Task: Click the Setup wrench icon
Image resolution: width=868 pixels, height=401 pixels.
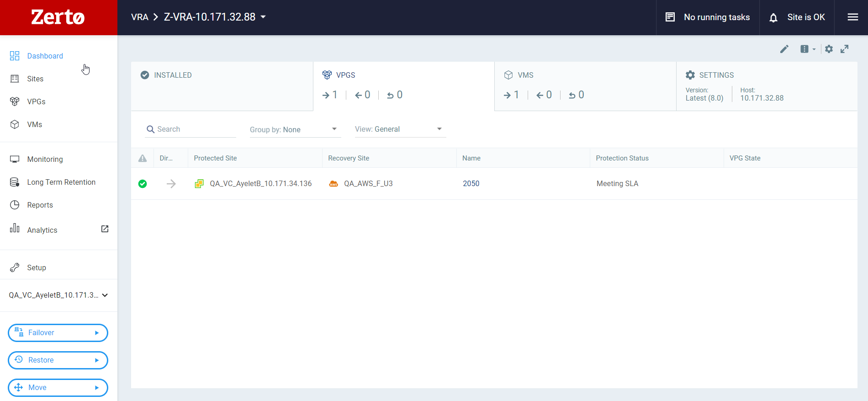Action: click(x=15, y=267)
